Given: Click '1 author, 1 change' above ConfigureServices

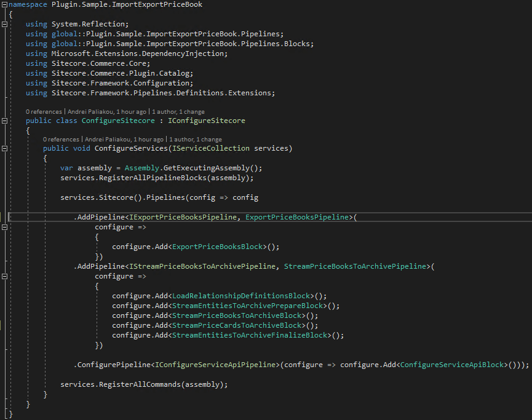Looking at the screenshot, I should pyautogui.click(x=196, y=140).
